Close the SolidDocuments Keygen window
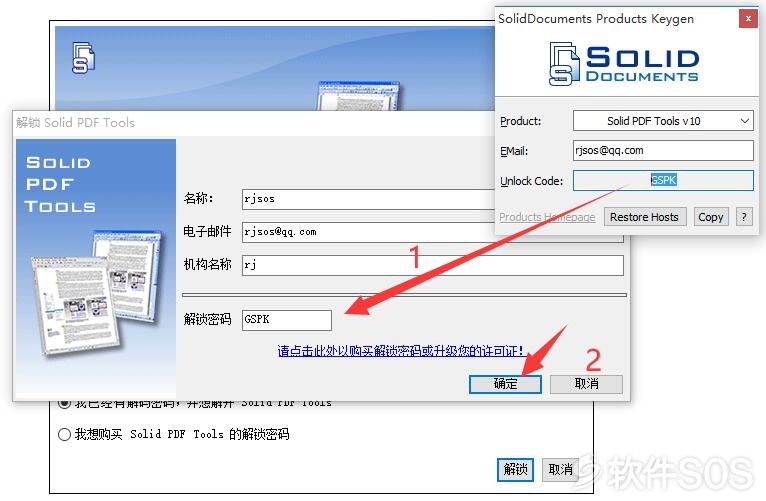Image resolution: width=766 pixels, height=501 pixels. coord(748,19)
